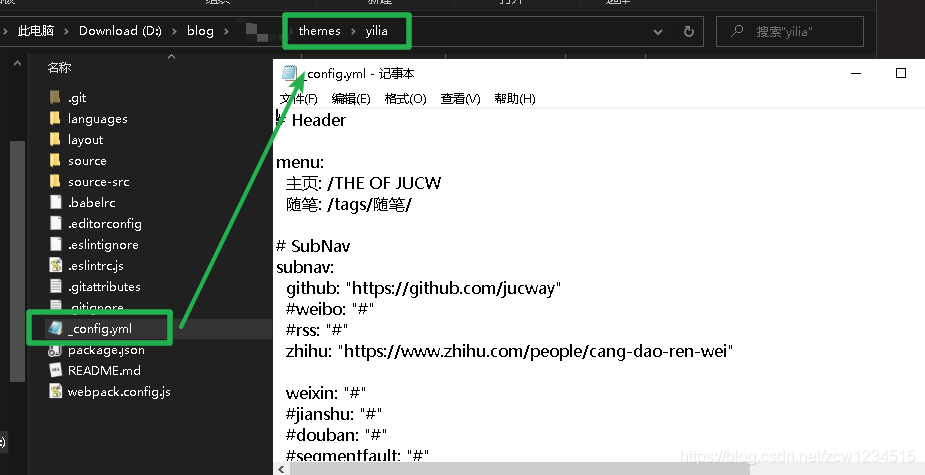Refresh the Explorer address bar

tap(688, 31)
